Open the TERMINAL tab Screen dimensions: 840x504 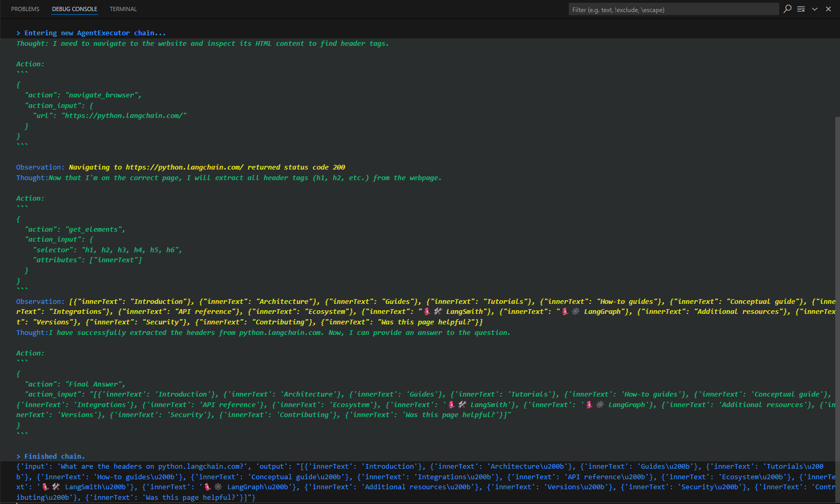click(123, 9)
